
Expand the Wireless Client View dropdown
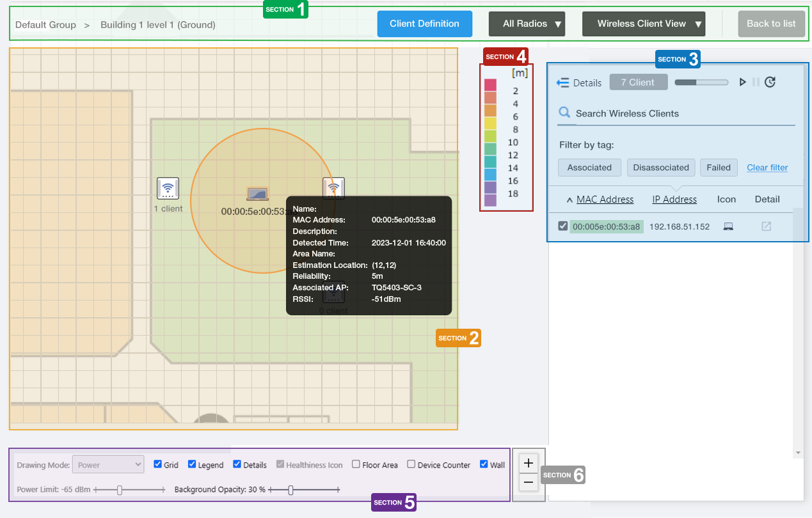coord(643,24)
